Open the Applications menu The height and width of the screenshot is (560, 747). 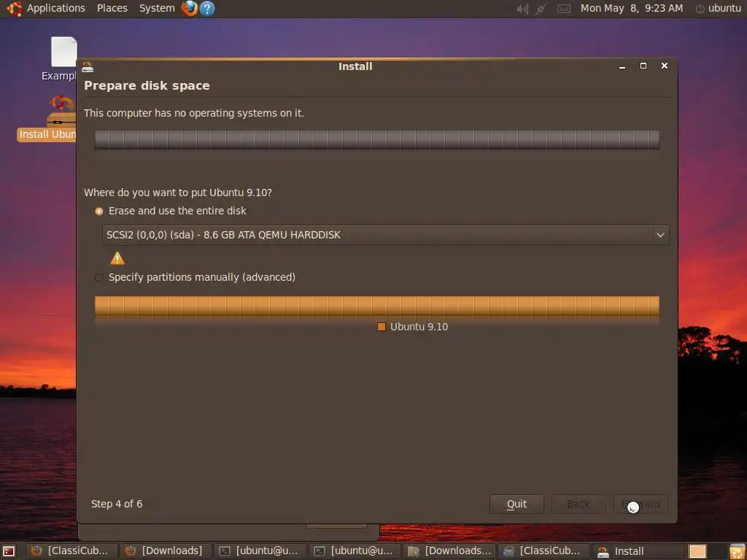pyautogui.click(x=55, y=9)
